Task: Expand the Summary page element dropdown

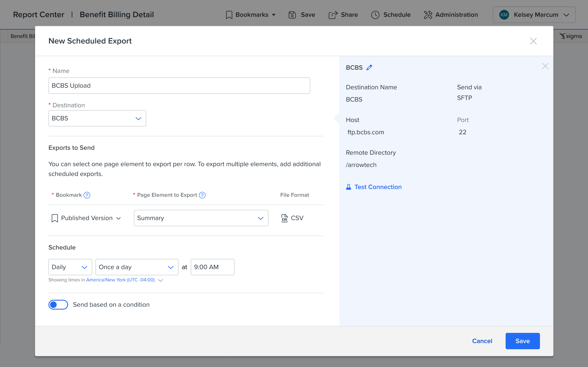Action: click(201, 218)
